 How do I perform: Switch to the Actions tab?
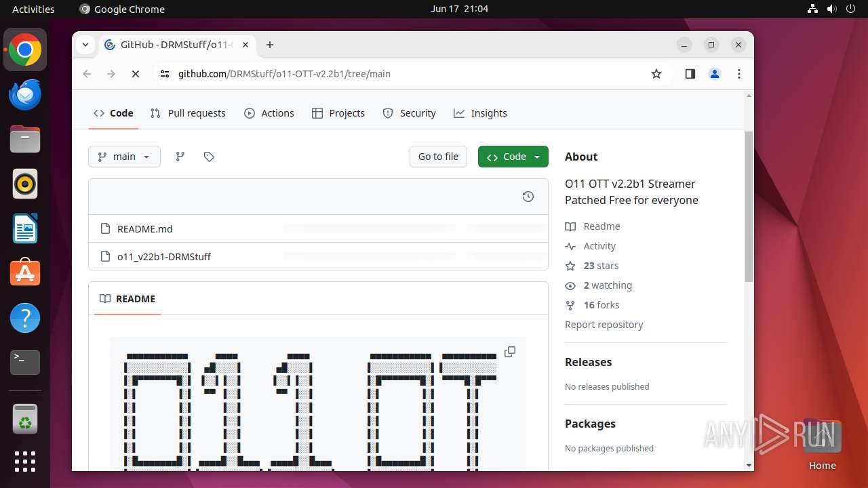click(269, 113)
